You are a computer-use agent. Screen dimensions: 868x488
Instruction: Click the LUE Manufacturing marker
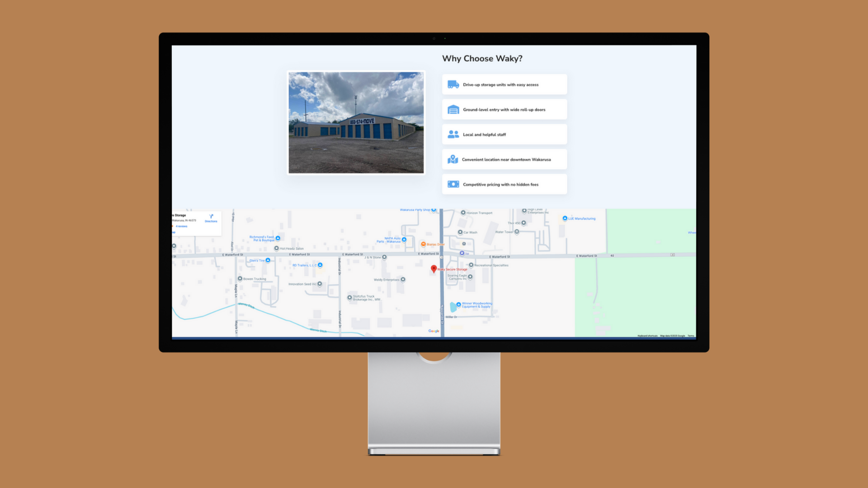click(565, 218)
